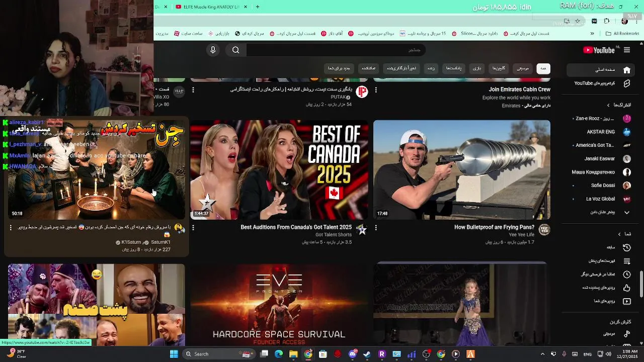Open Liked videos thumbs-up icon
This screenshot has width=644, height=362.
click(627, 288)
